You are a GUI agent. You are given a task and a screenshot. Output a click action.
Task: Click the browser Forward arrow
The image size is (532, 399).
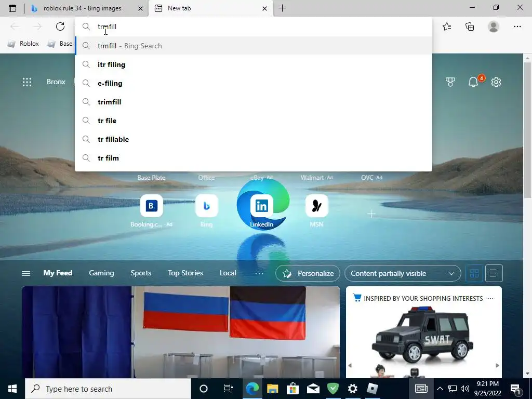[x=37, y=26]
